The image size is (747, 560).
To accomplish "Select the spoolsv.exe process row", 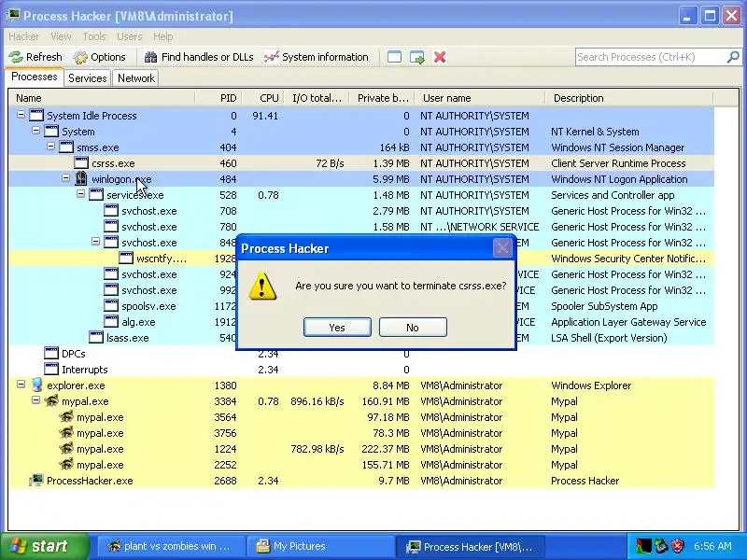I will (361, 306).
